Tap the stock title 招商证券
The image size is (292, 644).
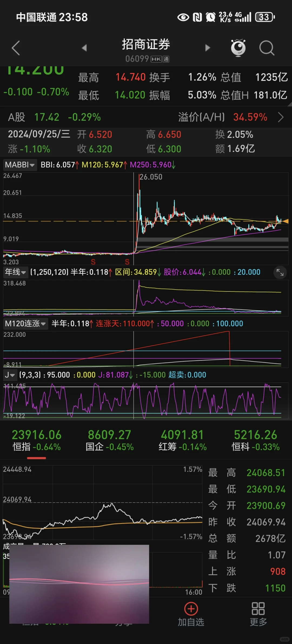point(146,44)
